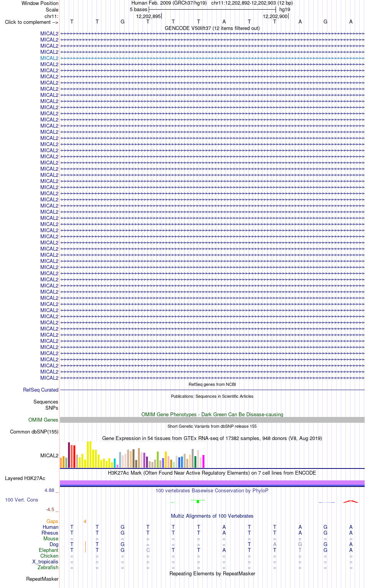Screen dimensions: 365x588
Task: Open the GENCODE V50lift37 track title
Action: point(212,28)
